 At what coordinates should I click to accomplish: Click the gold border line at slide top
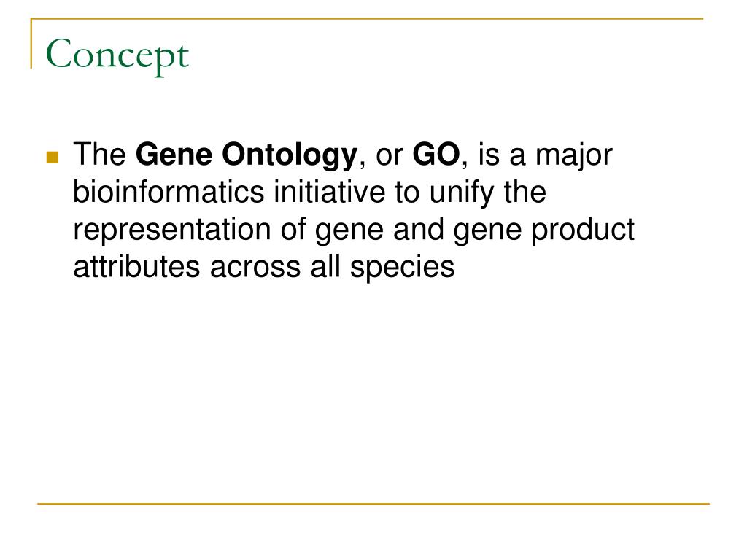point(367,18)
